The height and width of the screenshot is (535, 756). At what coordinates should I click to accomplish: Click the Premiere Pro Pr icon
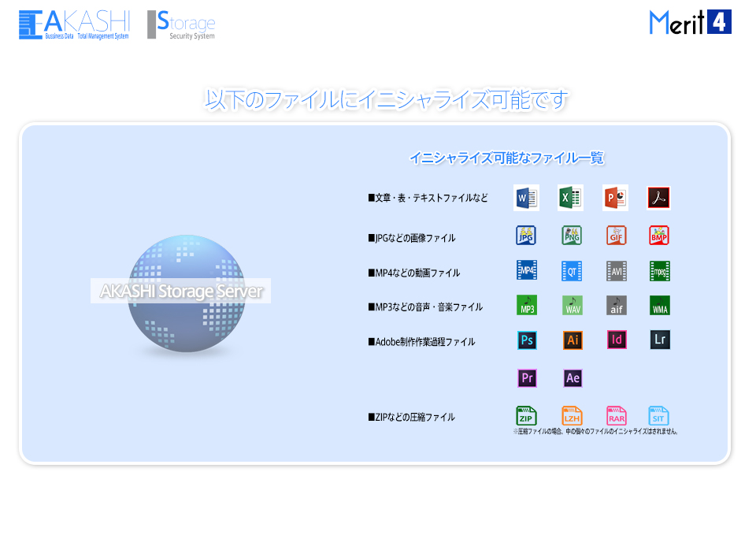(527, 378)
